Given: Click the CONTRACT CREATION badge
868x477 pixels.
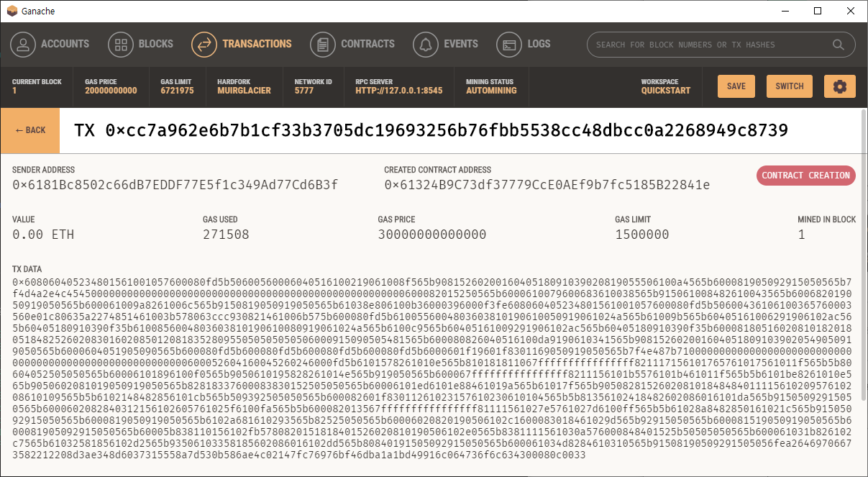Looking at the screenshot, I should click(806, 176).
